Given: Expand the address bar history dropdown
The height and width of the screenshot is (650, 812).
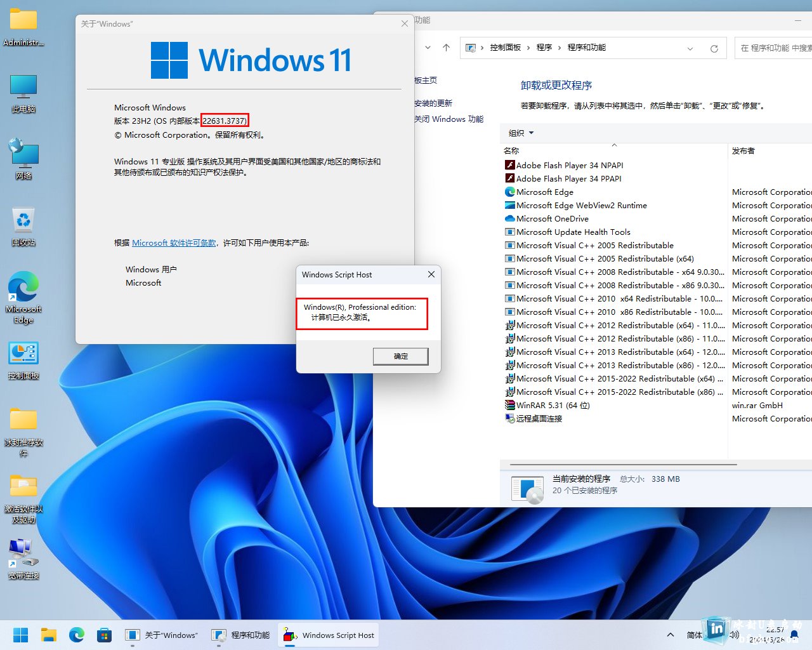Looking at the screenshot, I should (x=690, y=48).
